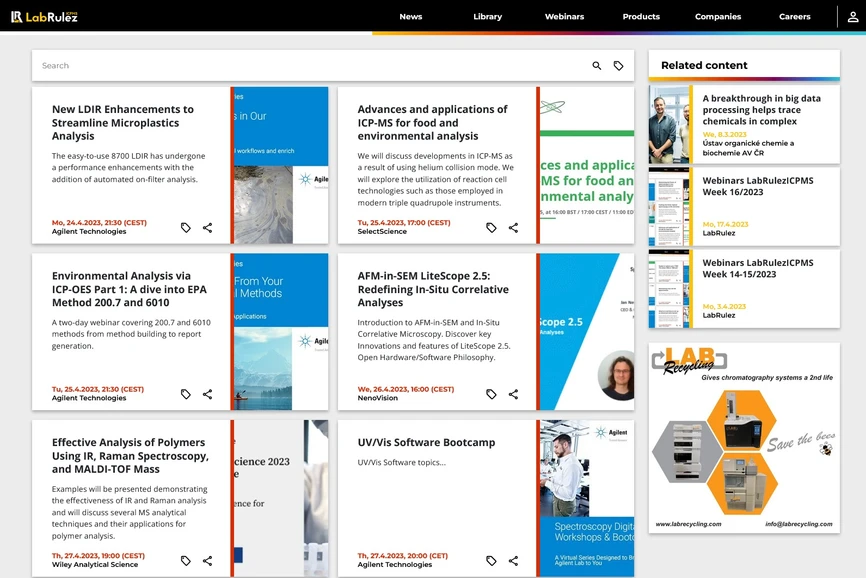The width and height of the screenshot is (866, 578).
Task: Click tag icon on New LDIR Enhancements card
Action: pos(186,227)
